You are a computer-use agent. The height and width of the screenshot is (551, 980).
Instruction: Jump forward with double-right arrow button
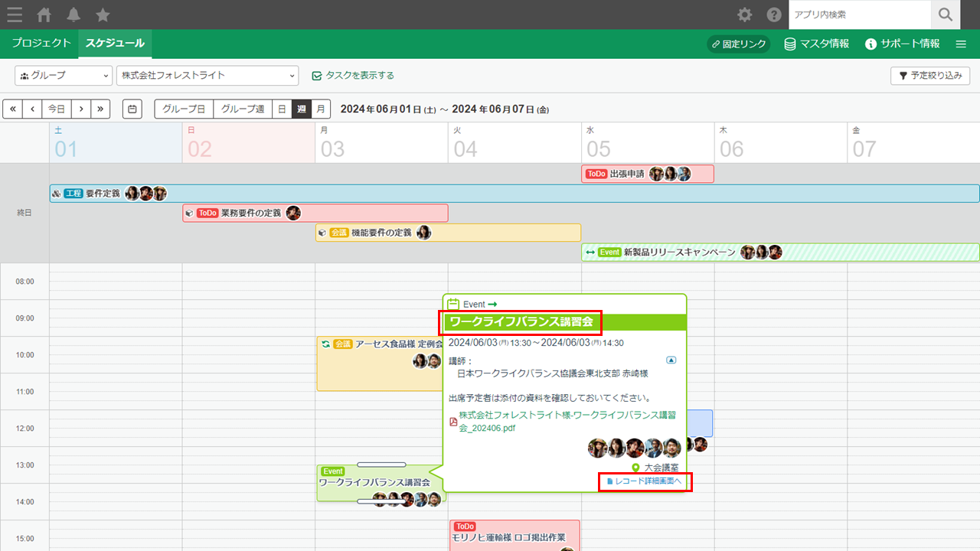coord(101,109)
